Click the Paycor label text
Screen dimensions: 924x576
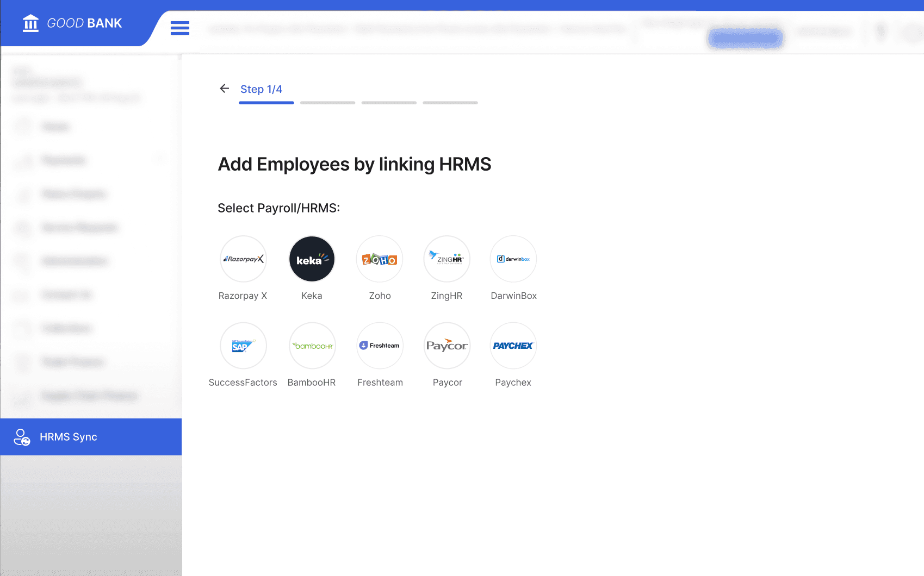(447, 383)
